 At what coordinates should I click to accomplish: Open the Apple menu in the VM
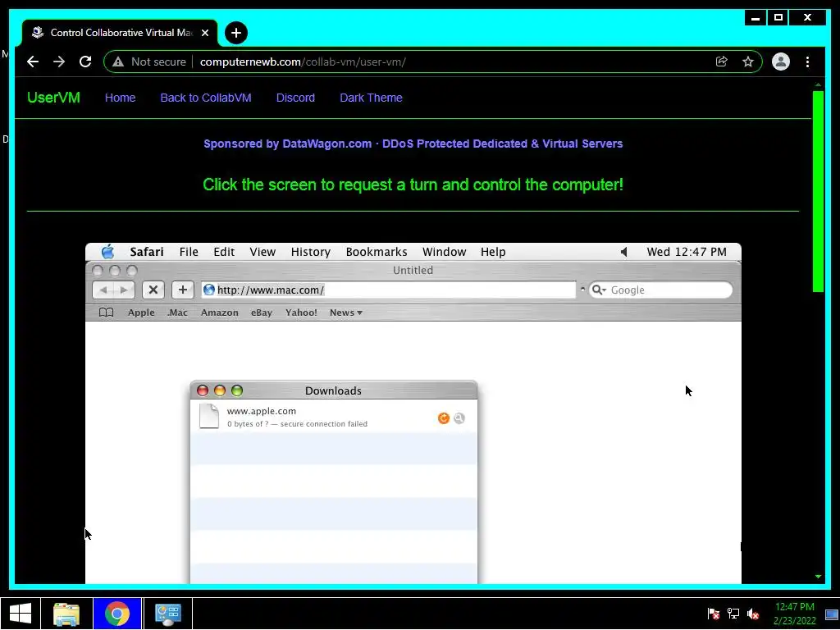107,252
